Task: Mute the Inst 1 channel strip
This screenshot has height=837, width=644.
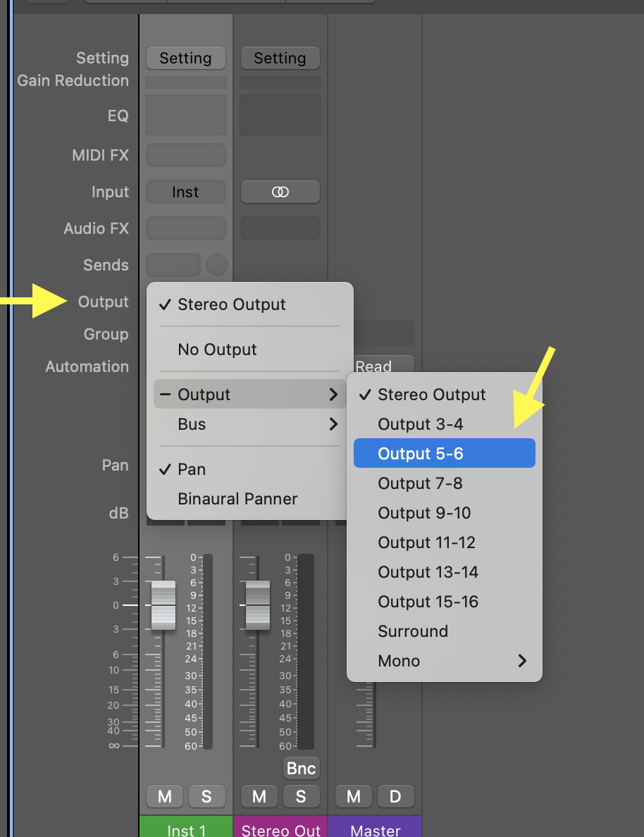Action: tap(165, 796)
